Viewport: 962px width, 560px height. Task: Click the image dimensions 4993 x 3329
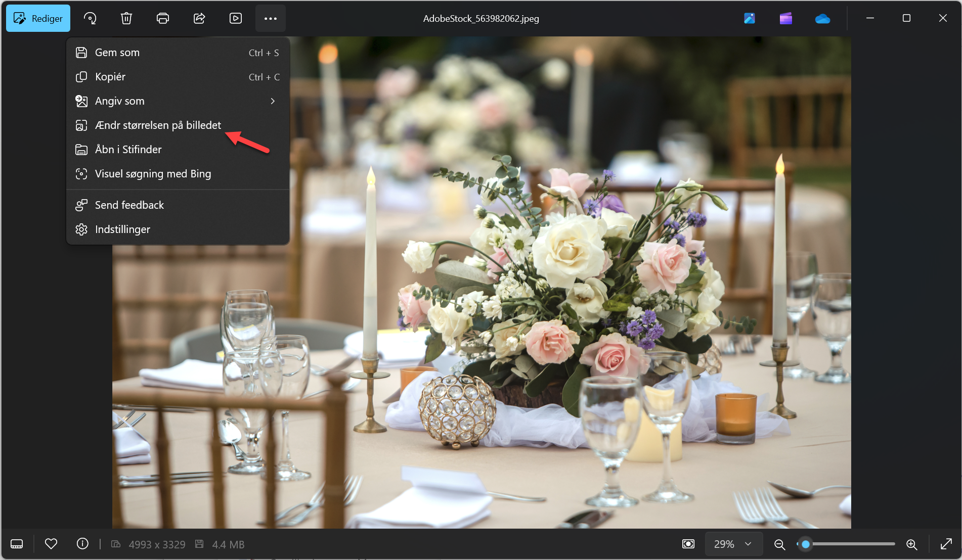[157, 544]
